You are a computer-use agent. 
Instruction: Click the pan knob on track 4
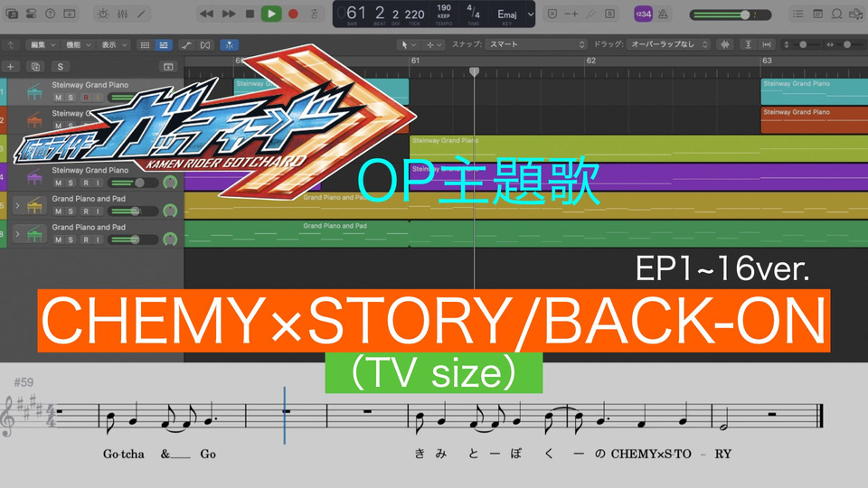coord(171,182)
